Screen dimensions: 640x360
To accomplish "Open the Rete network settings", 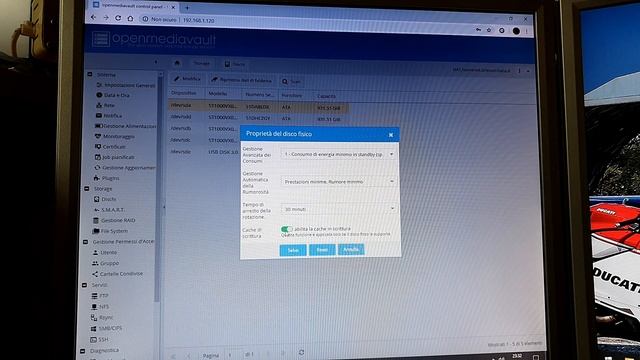I will click(x=105, y=105).
